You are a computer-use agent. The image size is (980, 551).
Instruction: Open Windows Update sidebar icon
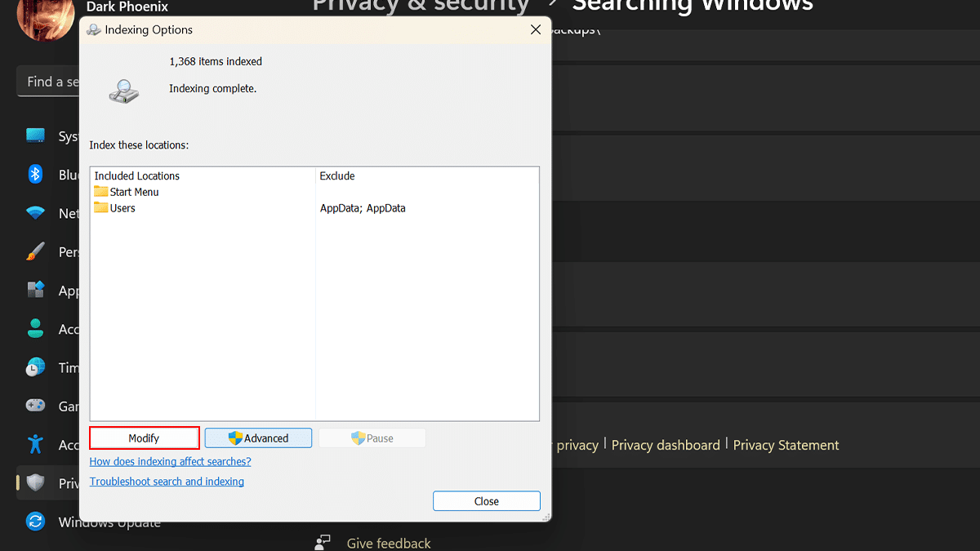point(35,522)
